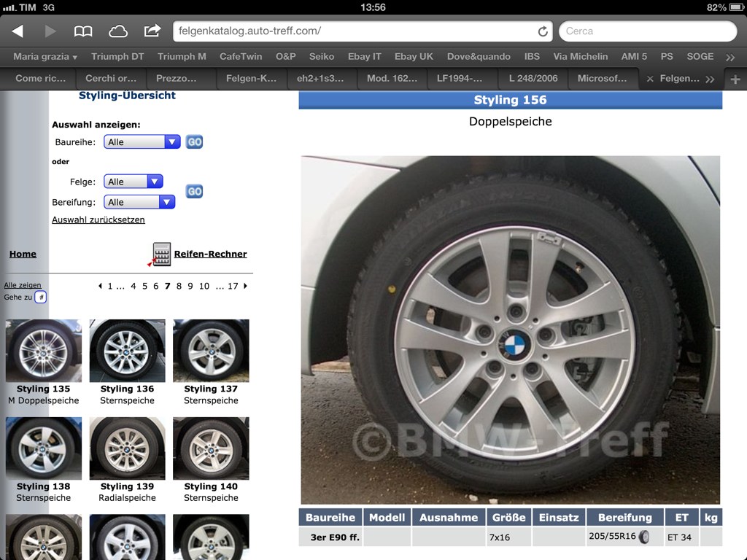
Task: Switch to the Microsof... tab
Action: (602, 79)
